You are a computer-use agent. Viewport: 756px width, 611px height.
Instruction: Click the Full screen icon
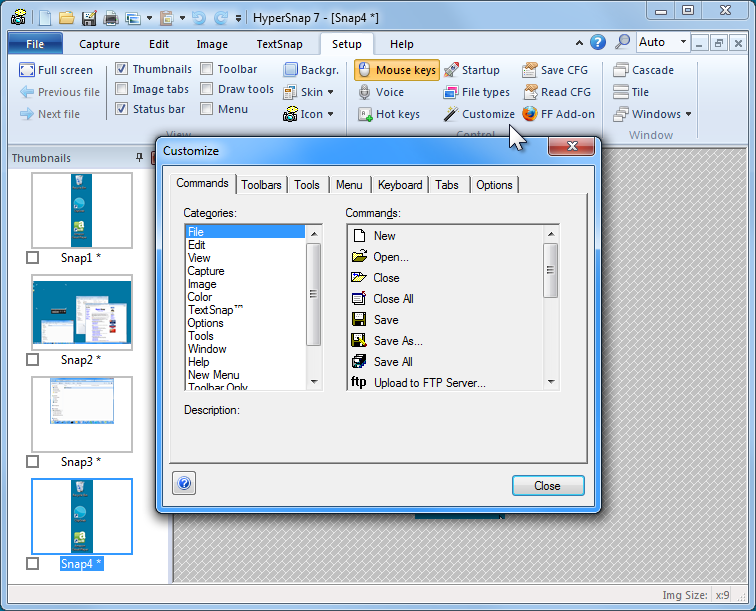[x=27, y=70]
